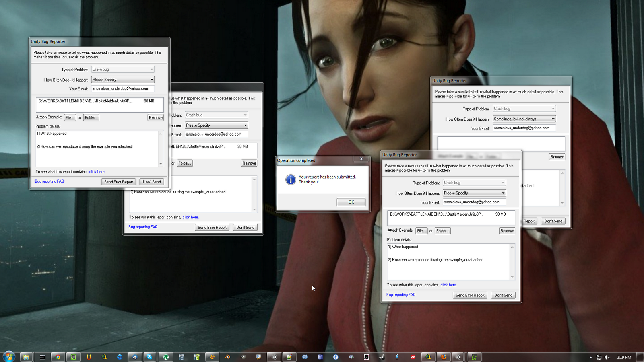The image size is (644, 362).
Task: Focus the E-mail field in leftmost Bug Reporter
Action: click(x=123, y=88)
